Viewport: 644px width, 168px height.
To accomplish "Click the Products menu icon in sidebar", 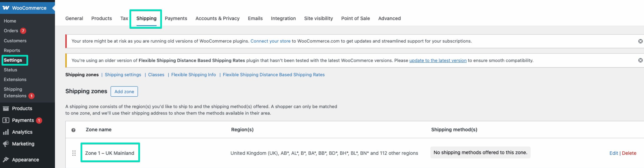I will tap(6, 108).
